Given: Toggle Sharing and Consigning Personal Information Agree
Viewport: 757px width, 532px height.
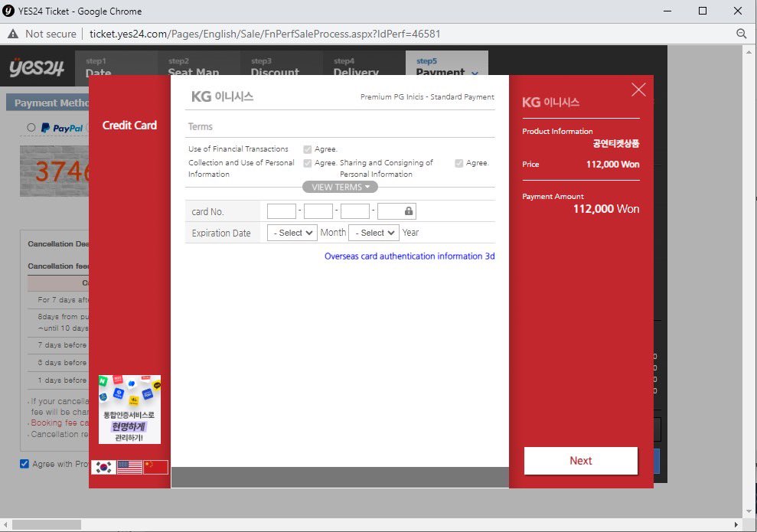Looking at the screenshot, I should pyautogui.click(x=458, y=163).
